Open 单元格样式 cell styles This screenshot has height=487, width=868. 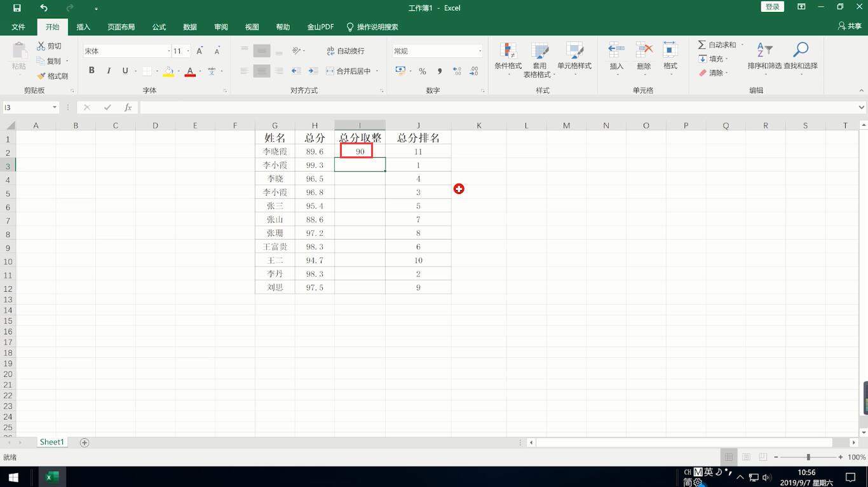coord(574,60)
